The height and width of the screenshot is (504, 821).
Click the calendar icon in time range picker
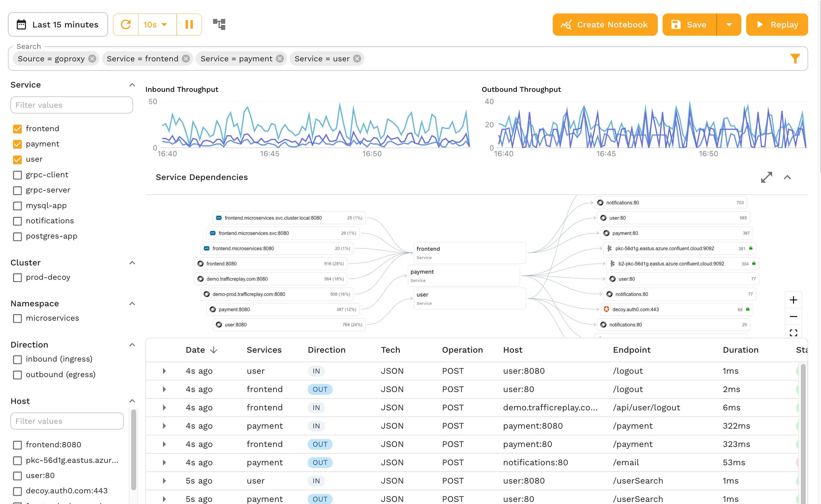pos(21,24)
